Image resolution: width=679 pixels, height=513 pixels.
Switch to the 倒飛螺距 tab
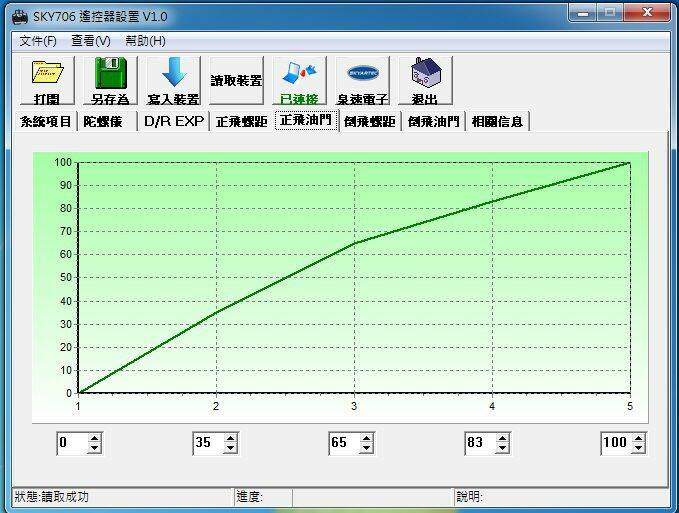370,122
